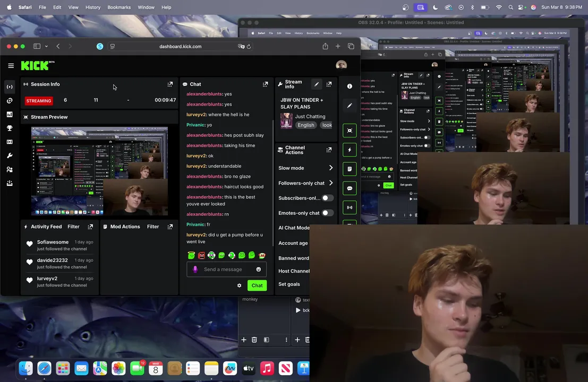The width and height of the screenshot is (588, 382).
Task: Delete scene with trash icon in OBS window
Action: click(254, 340)
